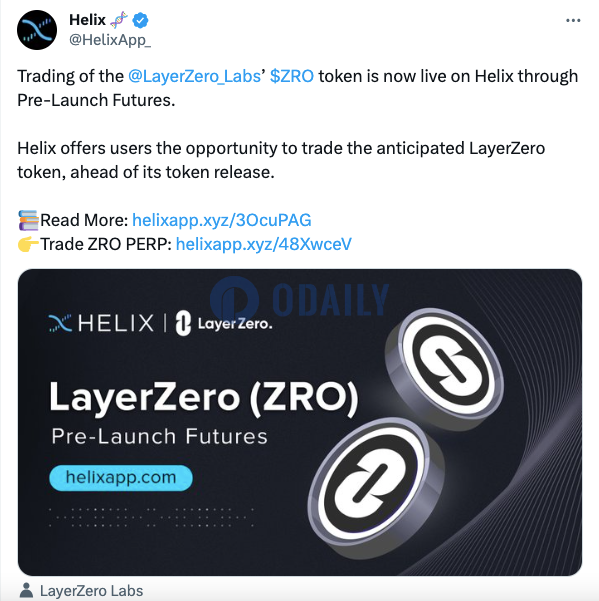Open the helixapp.xyz/3OcuPAG read more link
This screenshot has width=599, height=601.
[222, 220]
